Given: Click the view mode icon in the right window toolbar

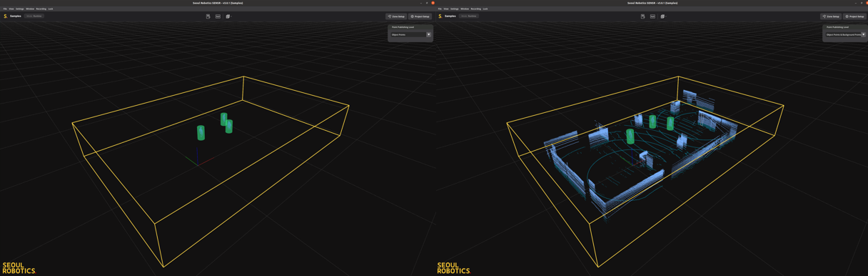Looking at the screenshot, I should [652, 16].
